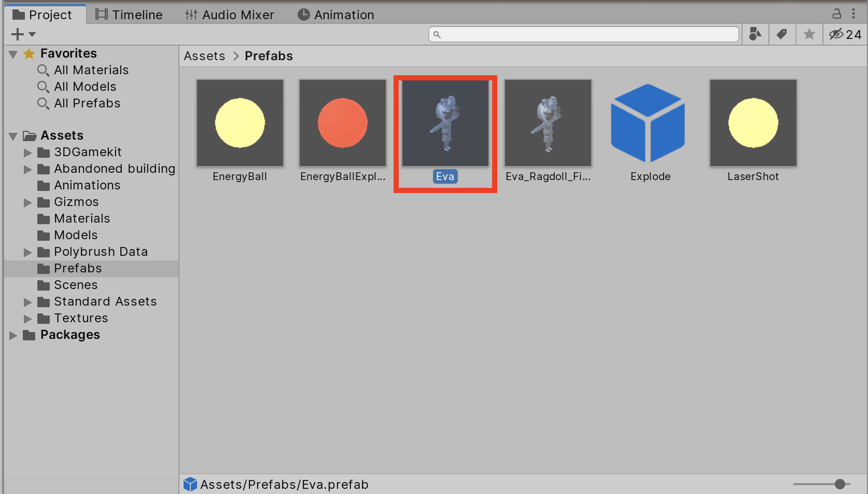Open Search by Label tag icon
The width and height of the screenshot is (868, 494).
tap(782, 34)
